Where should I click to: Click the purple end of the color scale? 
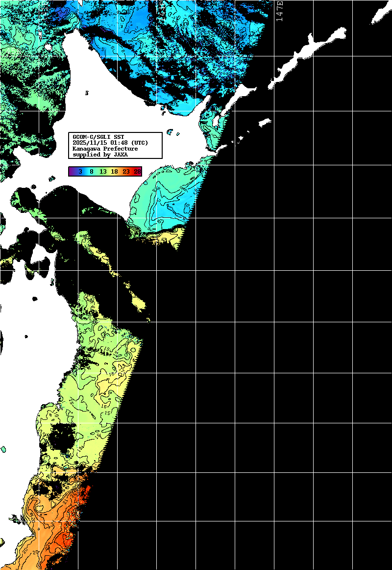coord(72,172)
